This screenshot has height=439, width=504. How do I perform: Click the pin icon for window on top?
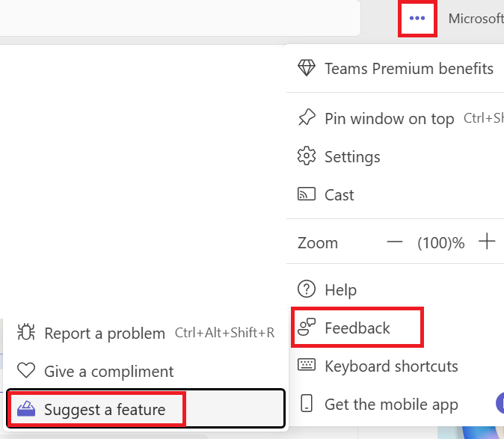coord(307,117)
